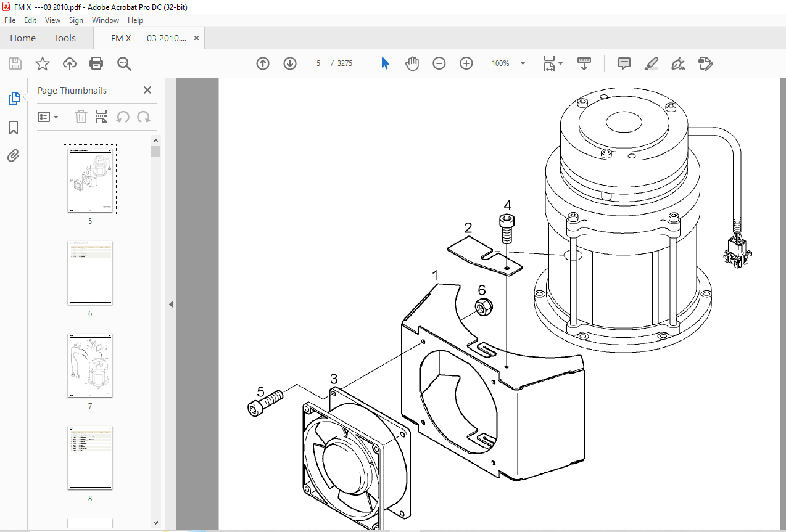This screenshot has height=532, width=786.
Task: Open the Help menu
Action: coord(135,20)
